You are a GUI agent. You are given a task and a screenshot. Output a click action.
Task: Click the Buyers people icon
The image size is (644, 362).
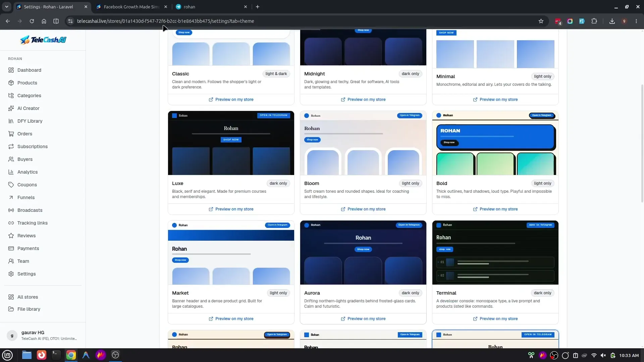11,159
